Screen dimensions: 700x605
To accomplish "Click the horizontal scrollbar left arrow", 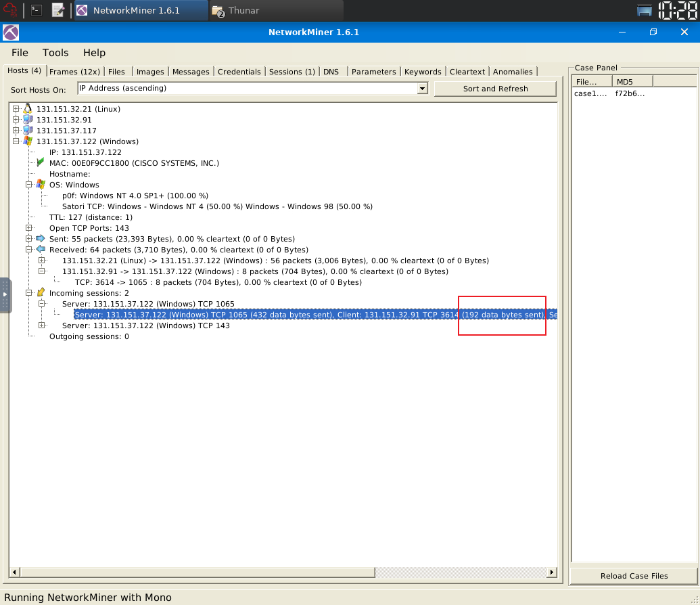I will coord(14,572).
